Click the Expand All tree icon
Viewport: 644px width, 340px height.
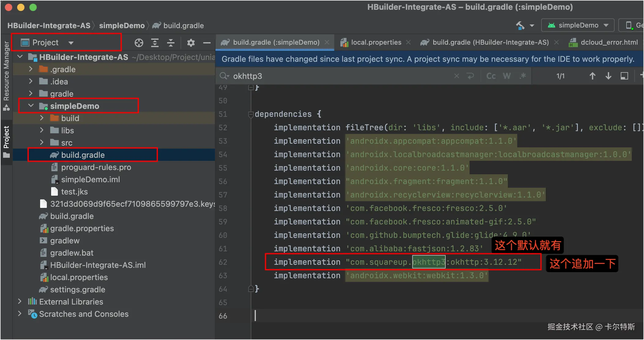pos(155,43)
